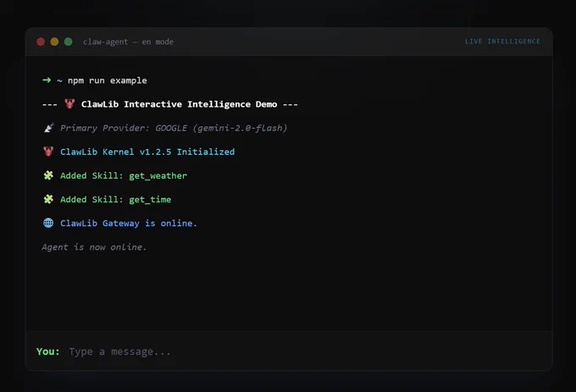Click the LIVE INTELLIGENCE label

(x=502, y=41)
